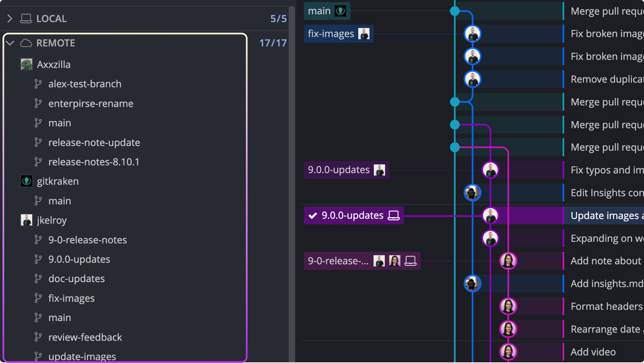Click the left panel scrollbar
The height and width of the screenshot is (363, 644).
click(x=292, y=181)
